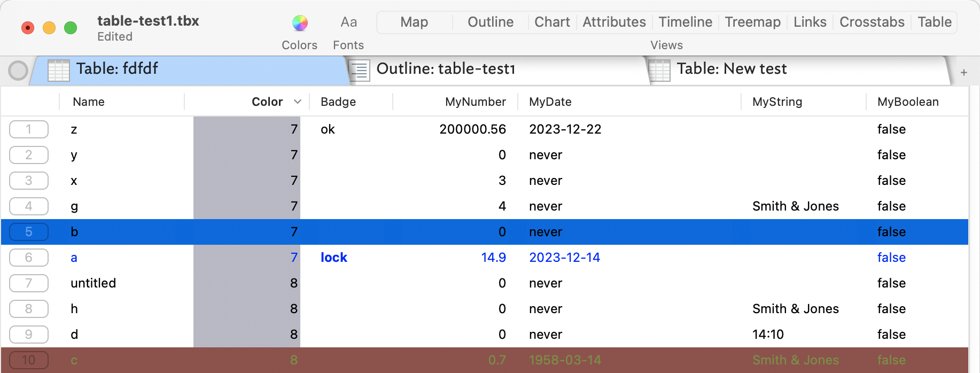Open the Crosstabs view
The image size is (980, 373).
pyautogui.click(x=872, y=22)
